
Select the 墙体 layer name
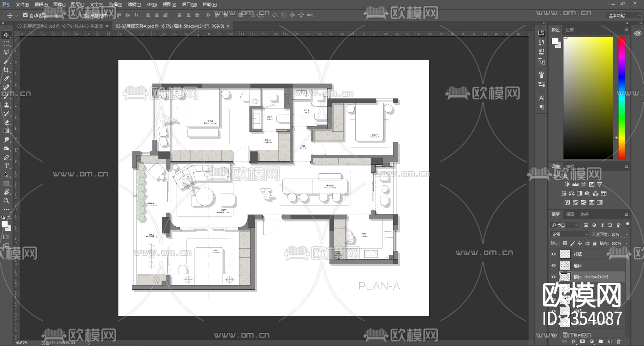pyautogui.click(x=577, y=265)
